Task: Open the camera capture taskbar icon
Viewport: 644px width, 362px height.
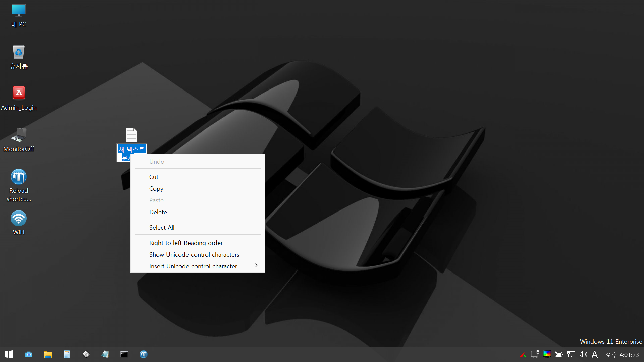Action: (29, 354)
